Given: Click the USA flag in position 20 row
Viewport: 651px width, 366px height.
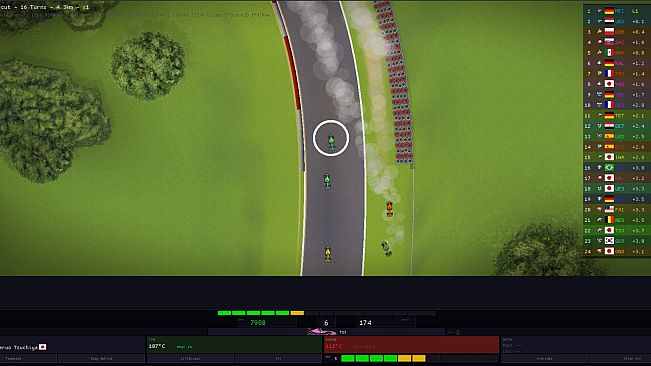Looking at the screenshot, I should coord(609,210).
